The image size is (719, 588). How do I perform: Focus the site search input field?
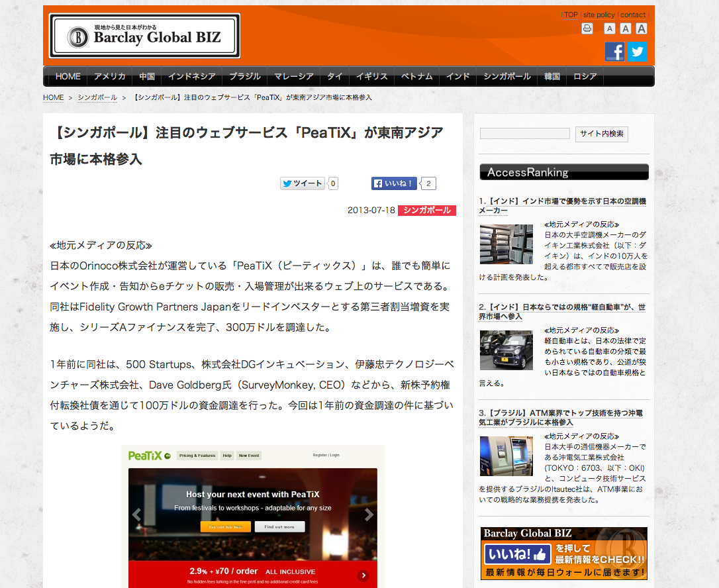[524, 134]
